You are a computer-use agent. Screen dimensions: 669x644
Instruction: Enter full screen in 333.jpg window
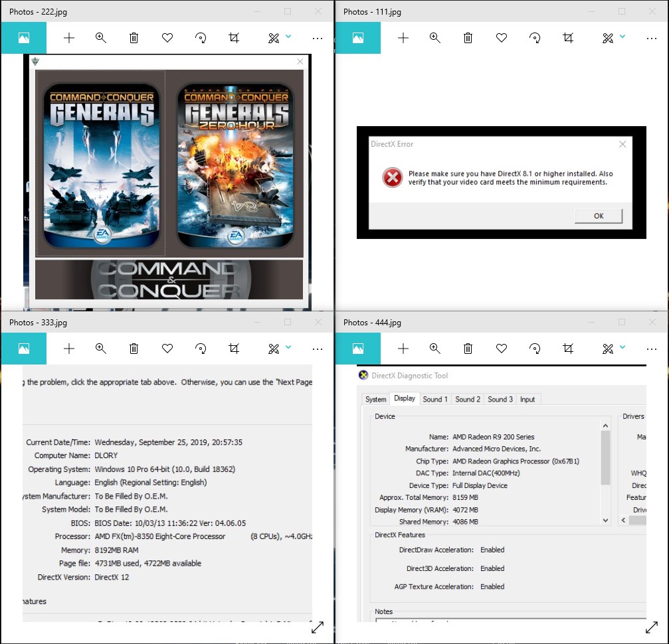pyautogui.click(x=318, y=627)
